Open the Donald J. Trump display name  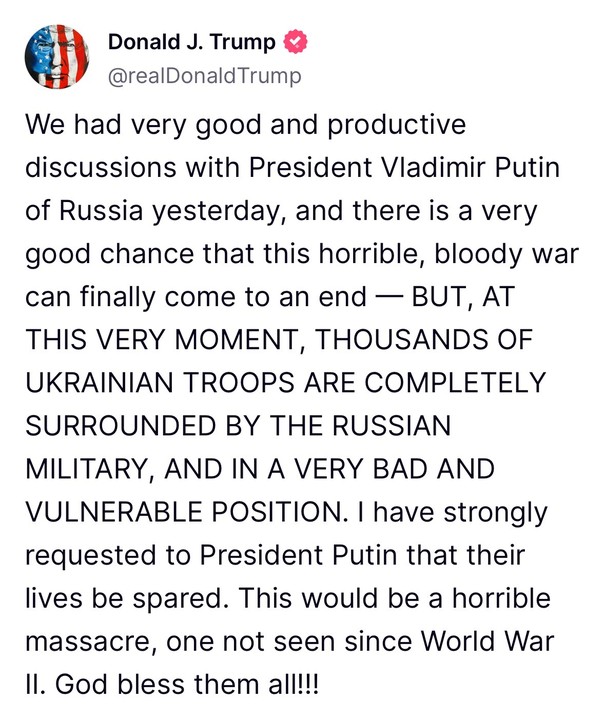pos(193,43)
